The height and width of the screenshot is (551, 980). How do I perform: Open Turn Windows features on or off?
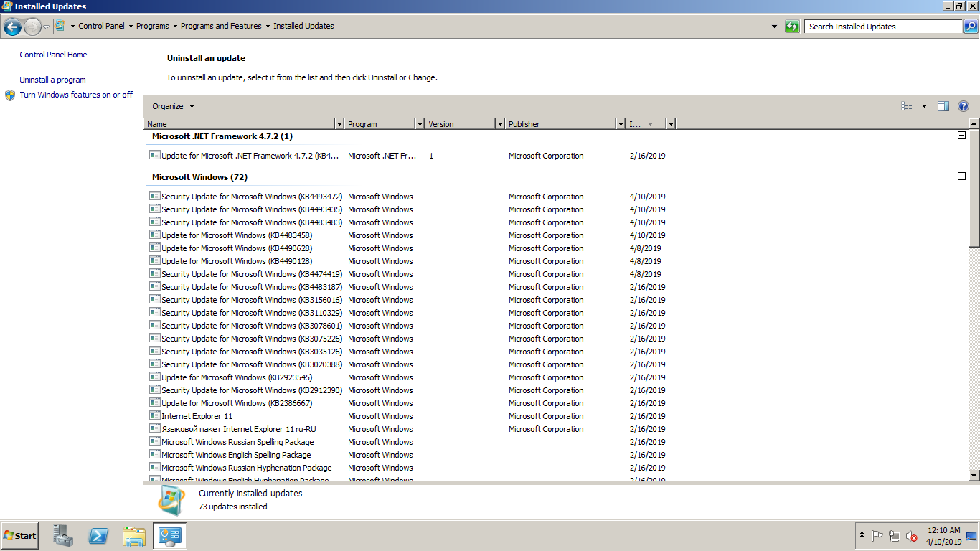click(76, 95)
